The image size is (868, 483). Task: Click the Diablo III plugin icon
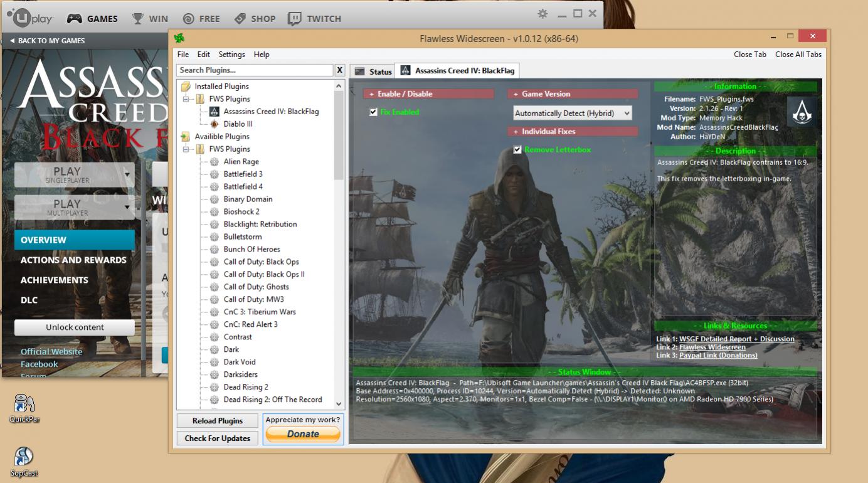click(x=214, y=124)
